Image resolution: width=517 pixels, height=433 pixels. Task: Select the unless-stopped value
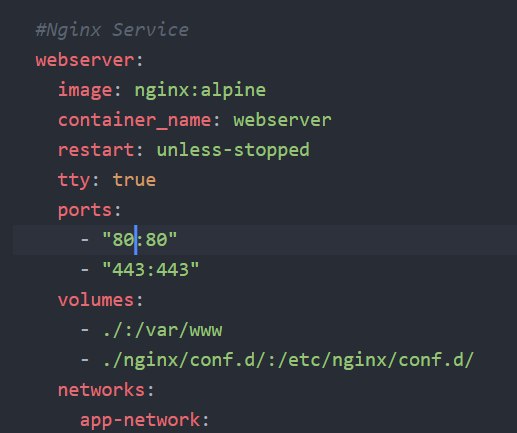pyautogui.click(x=233, y=150)
